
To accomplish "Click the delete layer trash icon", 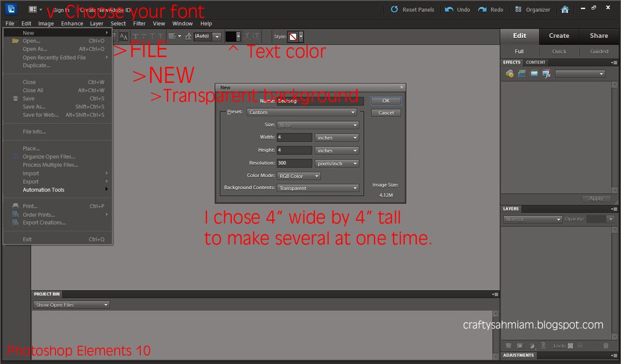I will tap(605, 346).
